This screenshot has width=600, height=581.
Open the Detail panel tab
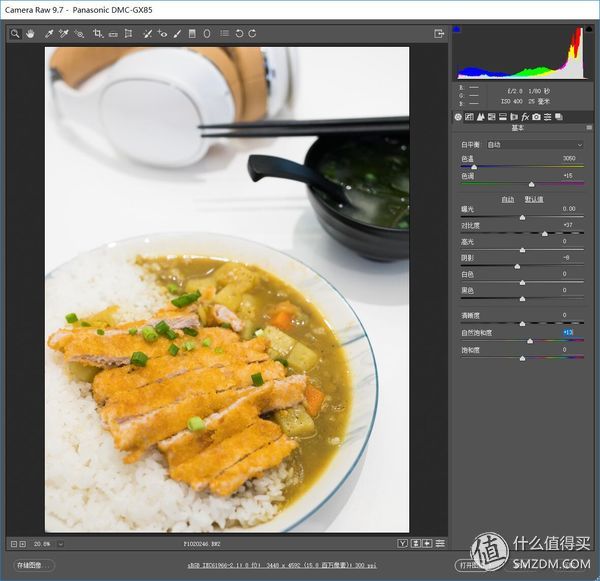point(481,117)
